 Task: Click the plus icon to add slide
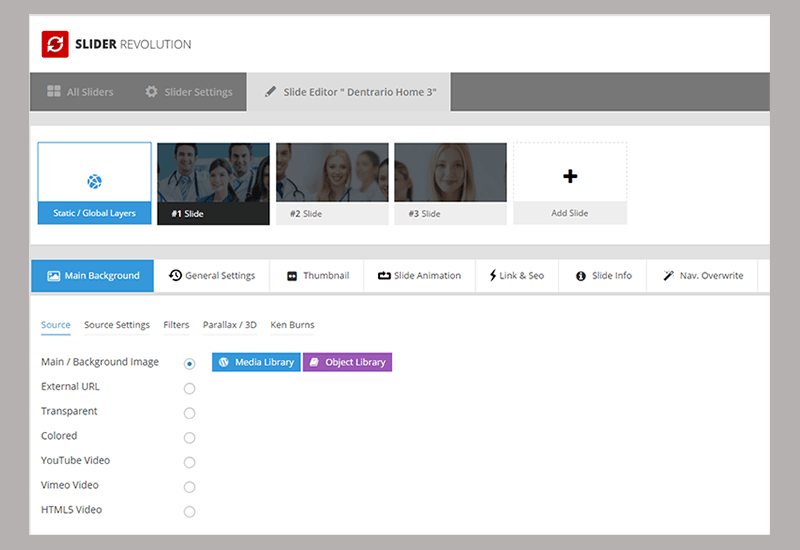[570, 177]
